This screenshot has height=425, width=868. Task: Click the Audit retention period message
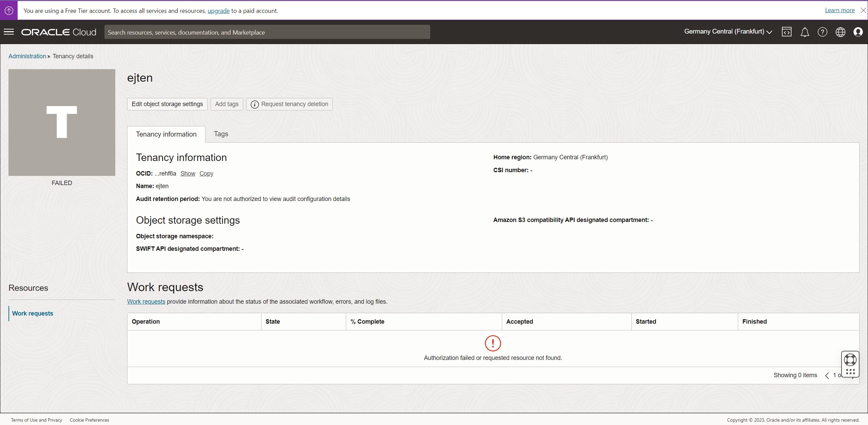point(276,199)
